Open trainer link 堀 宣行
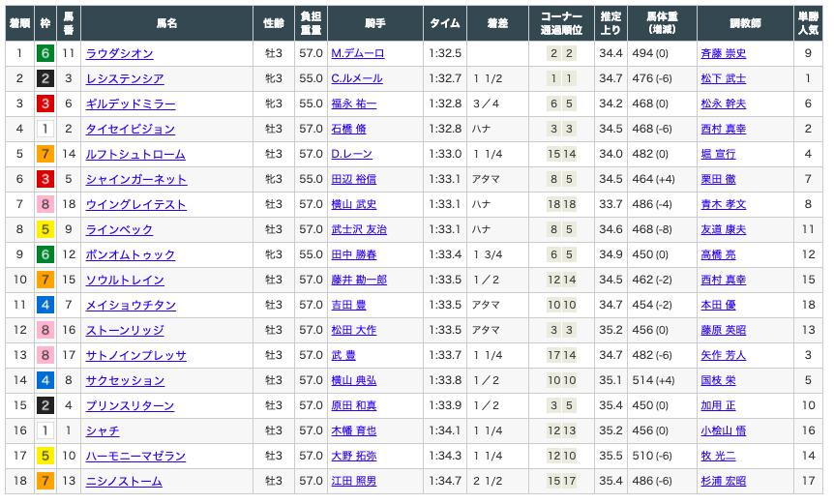834x504 pixels. pos(718,154)
